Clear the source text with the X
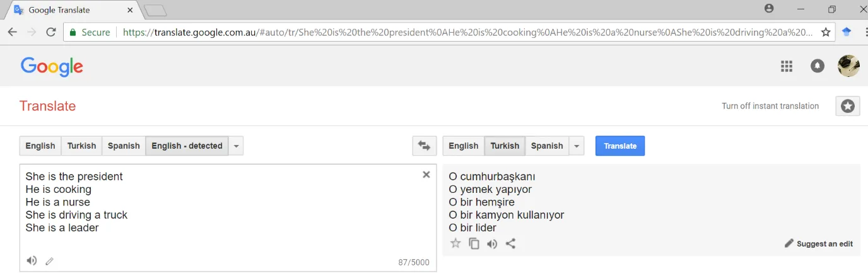The width and height of the screenshot is (868, 278). (x=426, y=175)
